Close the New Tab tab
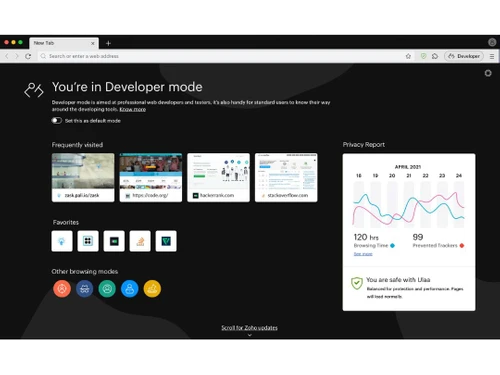 (x=93, y=43)
